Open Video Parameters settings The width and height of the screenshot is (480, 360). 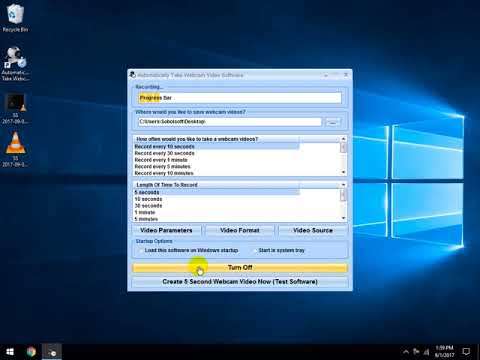[x=166, y=230]
